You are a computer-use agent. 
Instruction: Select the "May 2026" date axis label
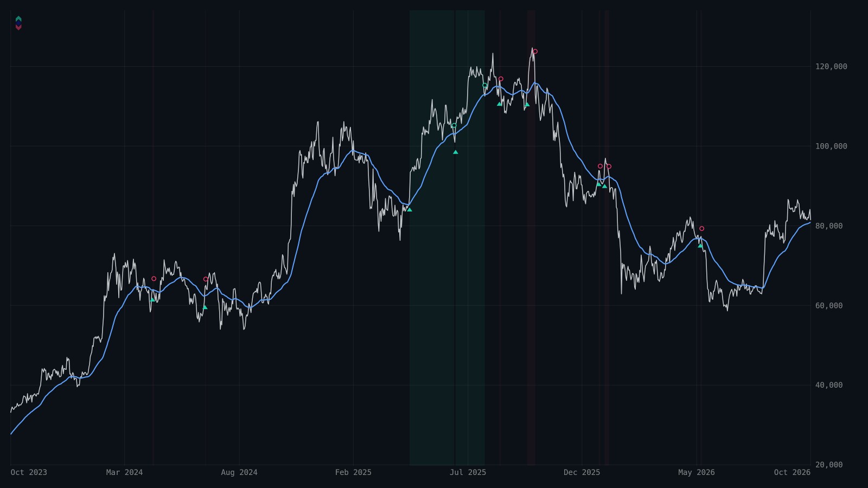697,472
